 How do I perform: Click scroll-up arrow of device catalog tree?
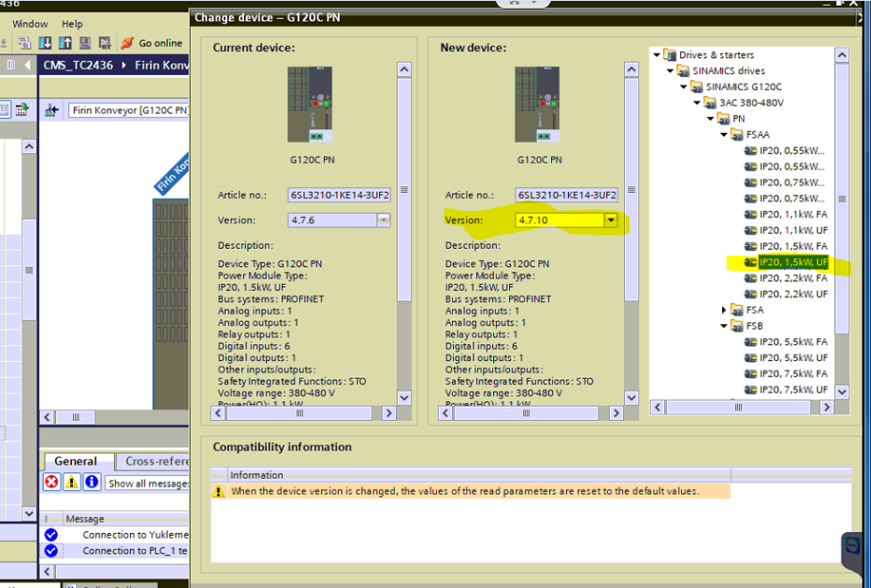(x=842, y=55)
